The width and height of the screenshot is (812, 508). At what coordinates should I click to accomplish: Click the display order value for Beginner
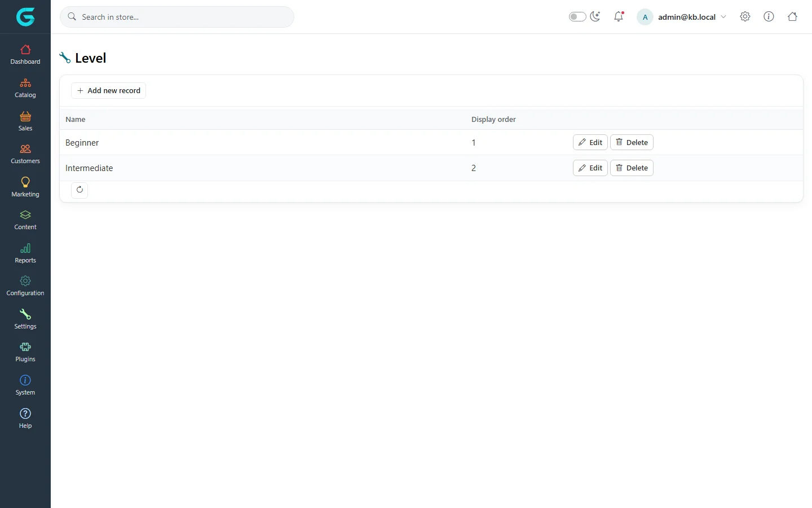coord(474,143)
